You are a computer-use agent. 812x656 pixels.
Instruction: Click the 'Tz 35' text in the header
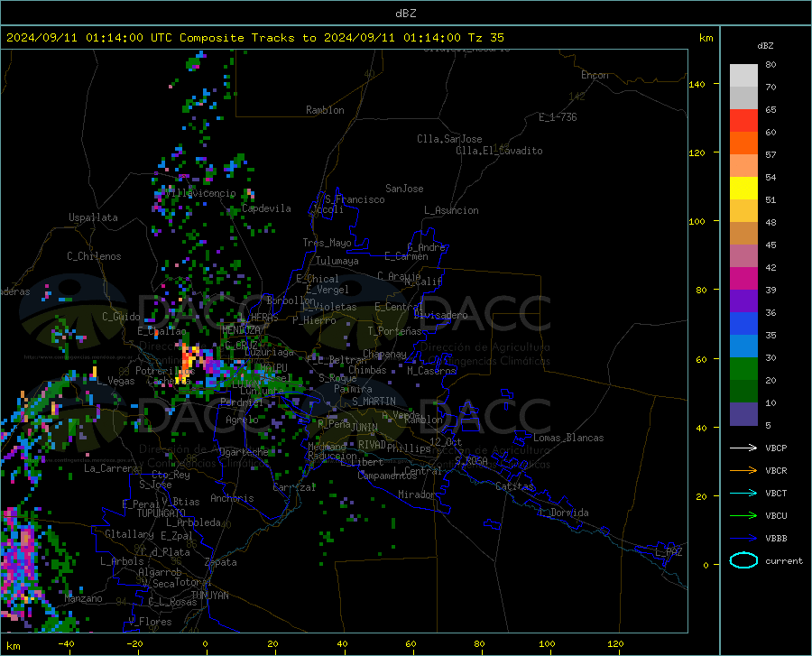(485, 38)
